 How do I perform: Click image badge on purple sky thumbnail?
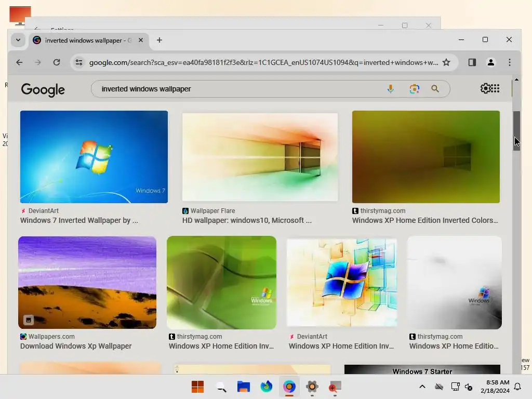click(29, 320)
